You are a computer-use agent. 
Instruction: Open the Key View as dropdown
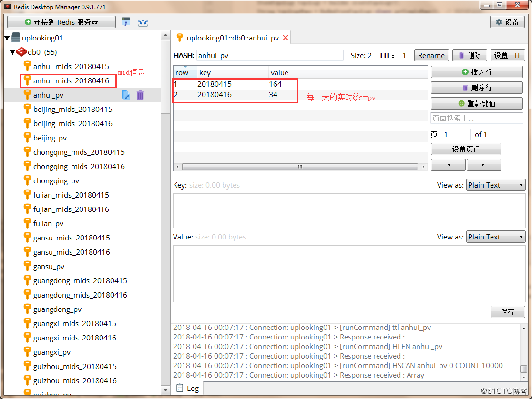point(496,185)
